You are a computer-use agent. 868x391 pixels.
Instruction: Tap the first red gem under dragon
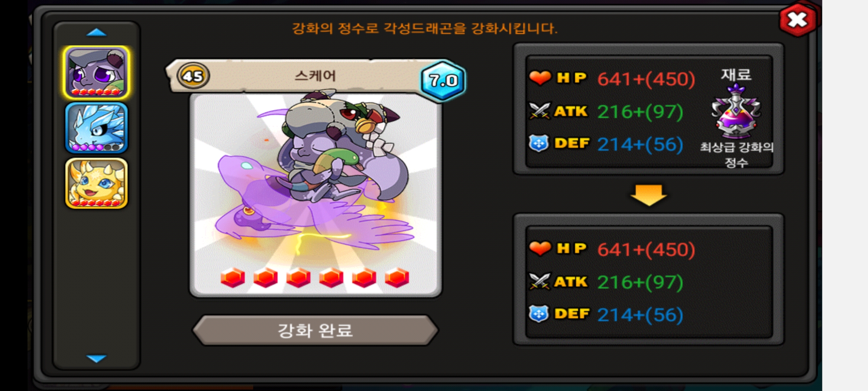coord(233,278)
